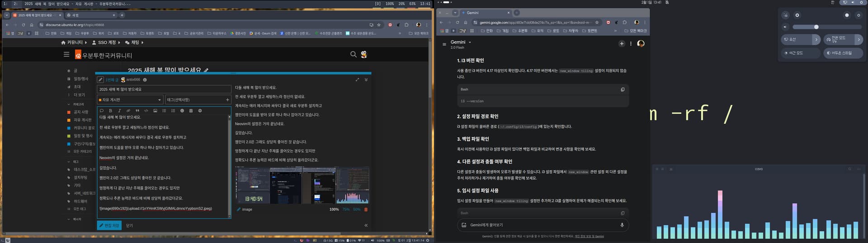Start a new Gemini chat with plus

622,43
